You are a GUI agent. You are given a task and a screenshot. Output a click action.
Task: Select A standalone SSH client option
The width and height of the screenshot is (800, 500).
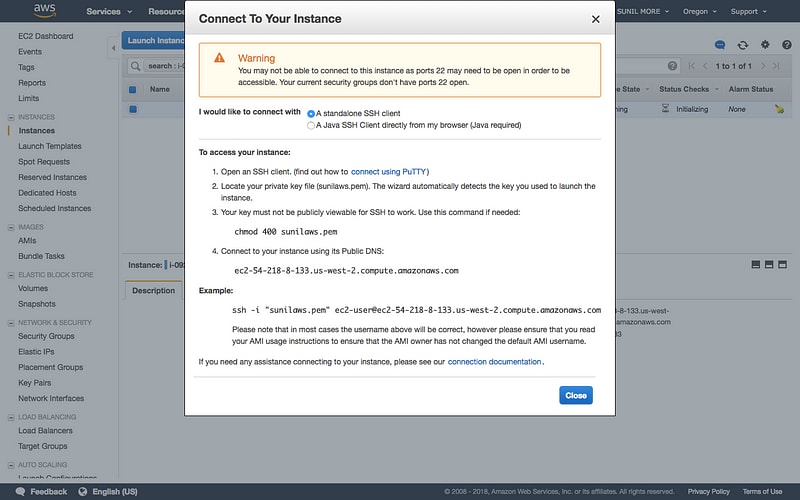click(311, 114)
